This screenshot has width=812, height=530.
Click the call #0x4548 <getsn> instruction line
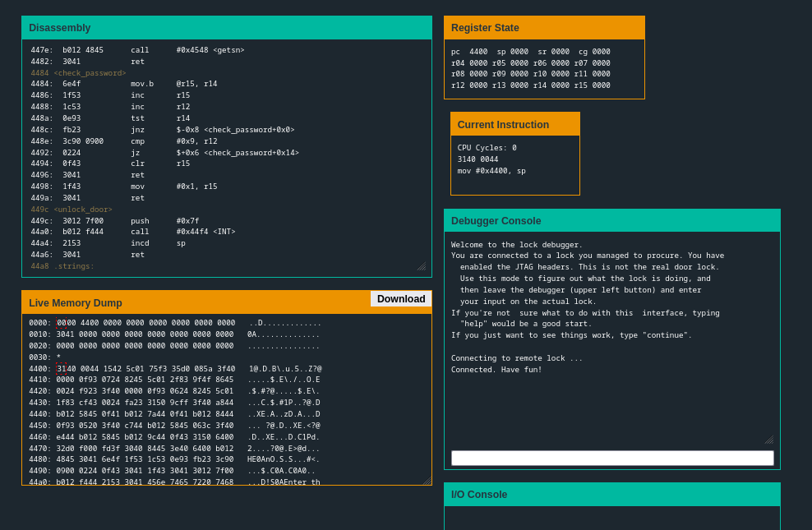pyautogui.click(x=137, y=50)
